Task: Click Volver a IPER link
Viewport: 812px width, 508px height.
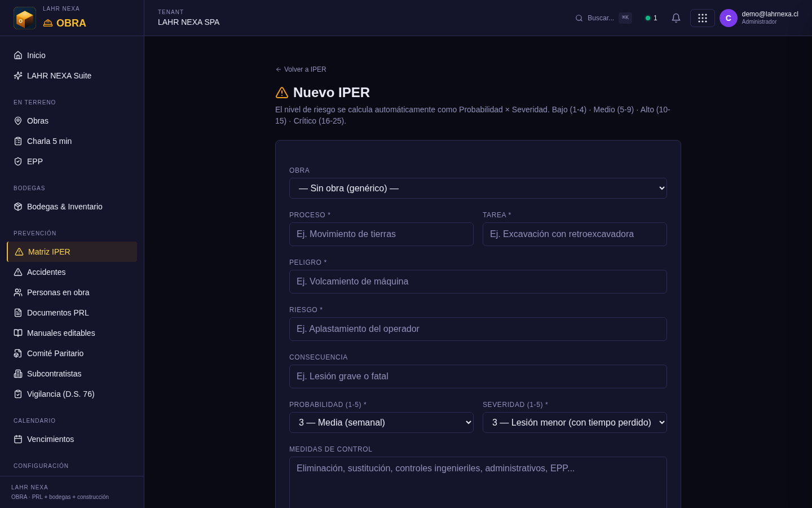Action: click(301, 69)
